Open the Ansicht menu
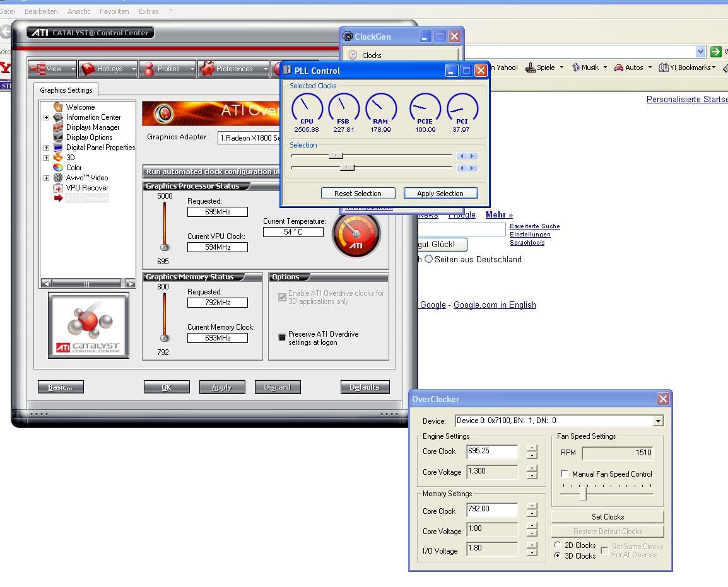The image size is (728, 587). [x=78, y=11]
